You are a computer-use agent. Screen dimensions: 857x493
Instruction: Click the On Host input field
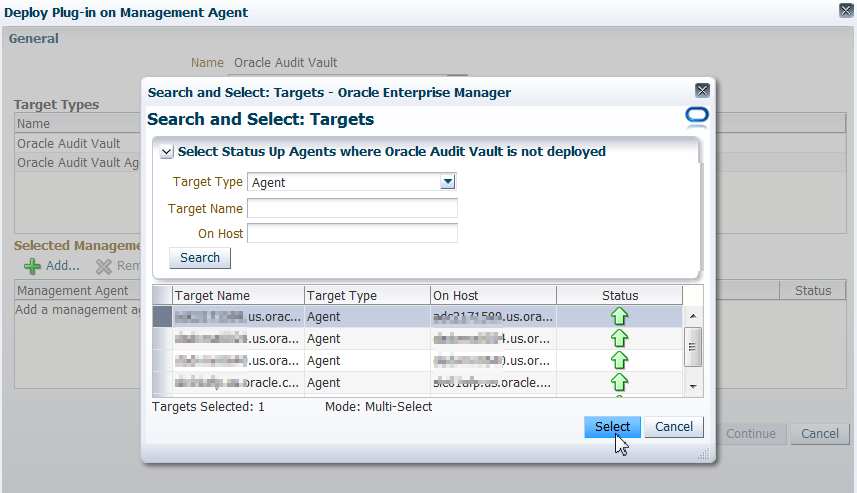point(353,233)
